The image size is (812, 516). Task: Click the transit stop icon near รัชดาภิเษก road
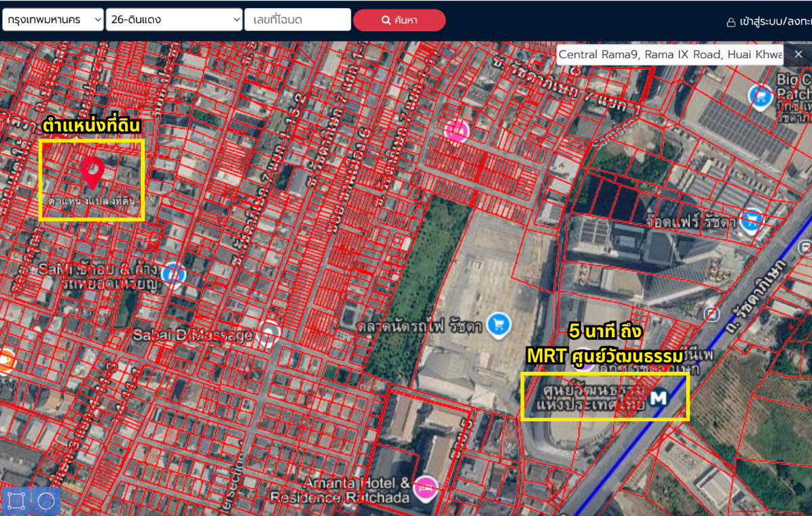[x=711, y=314]
